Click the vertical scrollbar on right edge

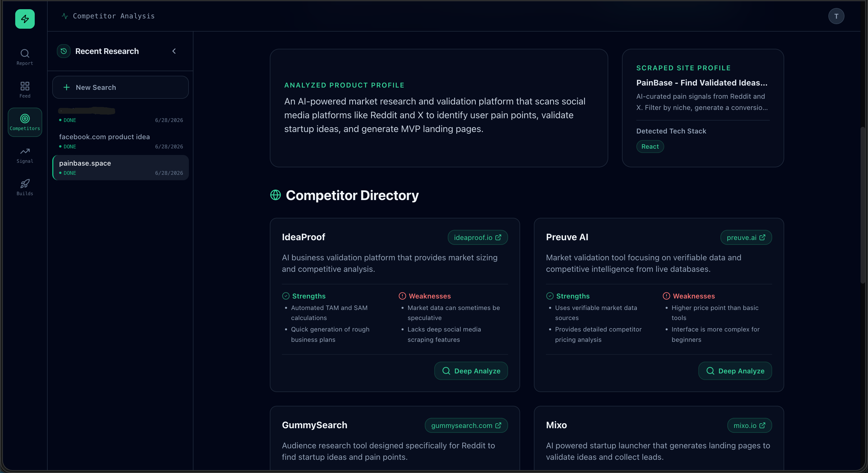pos(863,205)
